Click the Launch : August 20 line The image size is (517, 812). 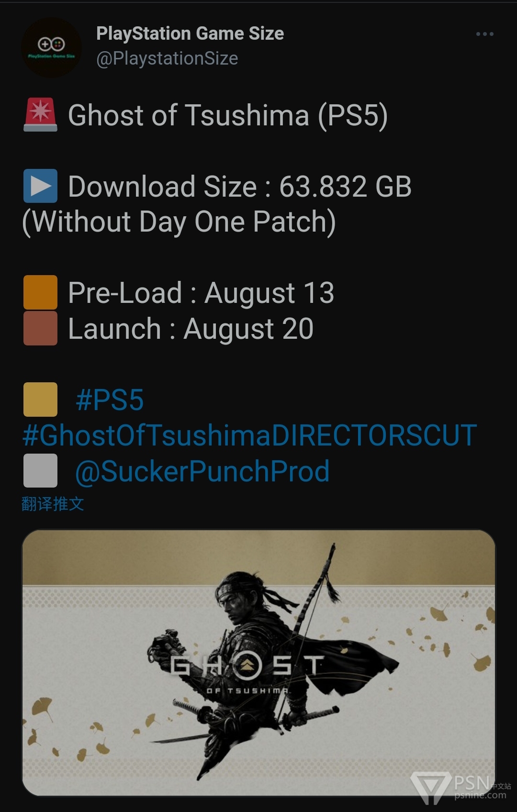coord(191,329)
